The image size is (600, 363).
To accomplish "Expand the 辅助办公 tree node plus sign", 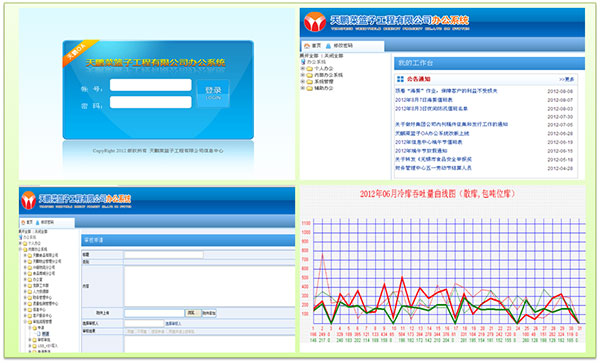I will (x=302, y=88).
